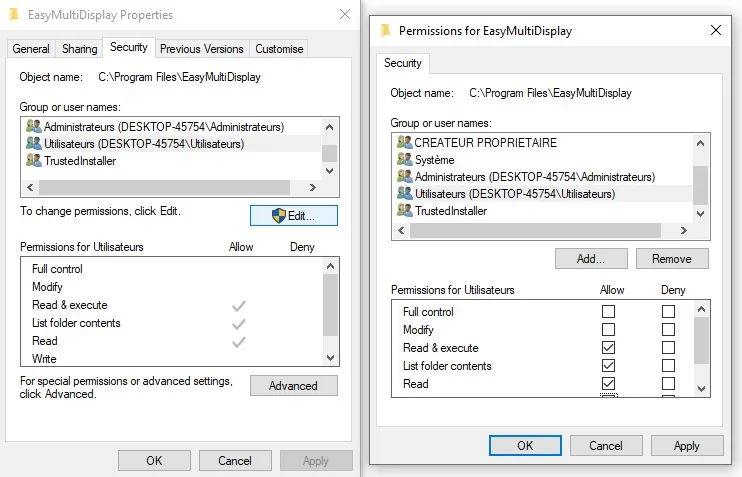This screenshot has width=742, height=477.
Task: Click the folder icon in Permissions title bar
Action: pos(386,31)
